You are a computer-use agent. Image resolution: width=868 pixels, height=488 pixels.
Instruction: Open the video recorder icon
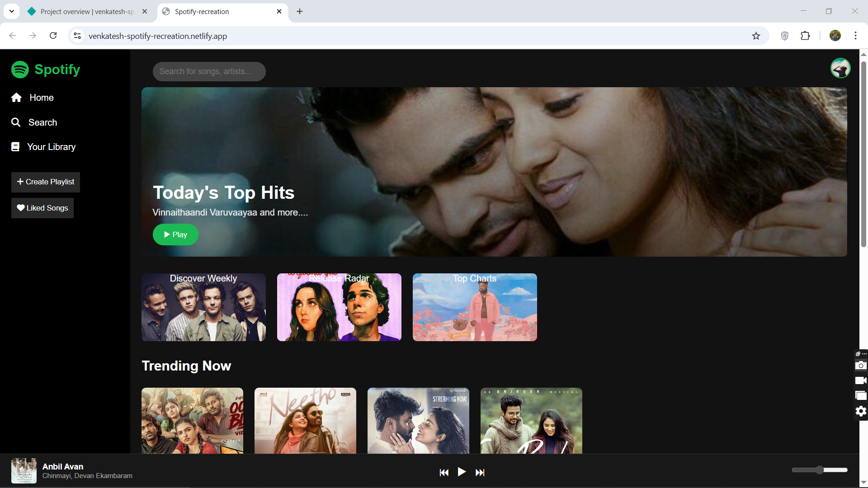click(861, 380)
